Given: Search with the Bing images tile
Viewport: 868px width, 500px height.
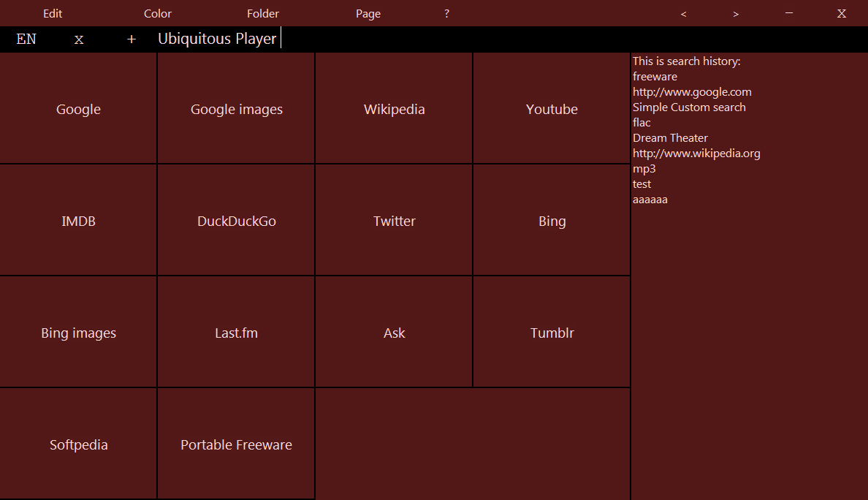Looking at the screenshot, I should click(x=79, y=332).
